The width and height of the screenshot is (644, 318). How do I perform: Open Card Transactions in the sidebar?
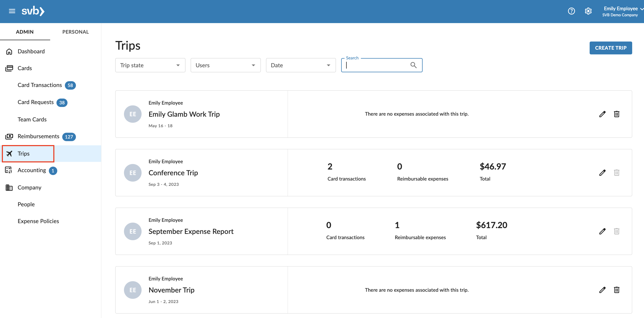click(x=40, y=85)
